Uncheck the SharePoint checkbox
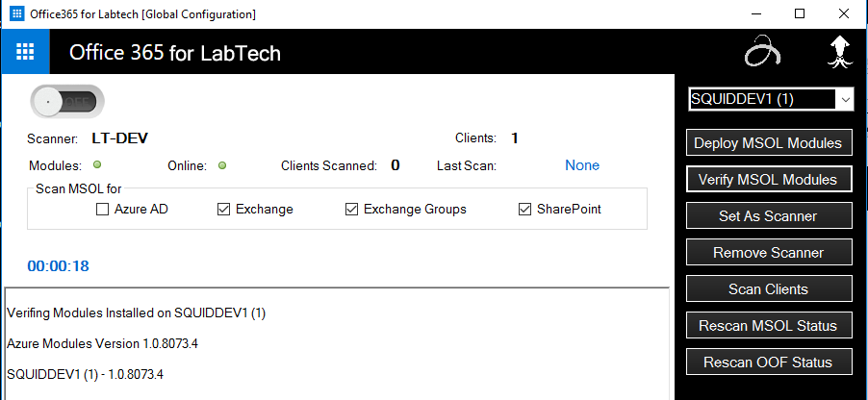The width and height of the screenshot is (868, 400). click(x=524, y=209)
